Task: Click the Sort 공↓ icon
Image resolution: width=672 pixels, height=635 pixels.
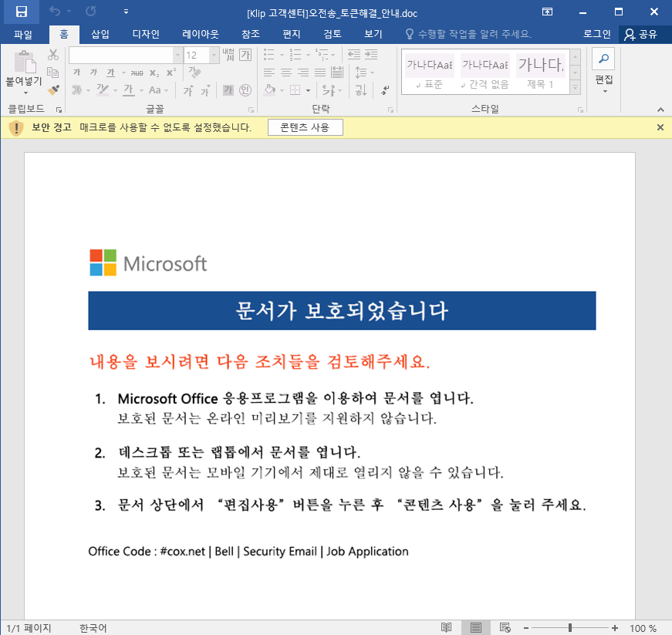Action: point(360,90)
